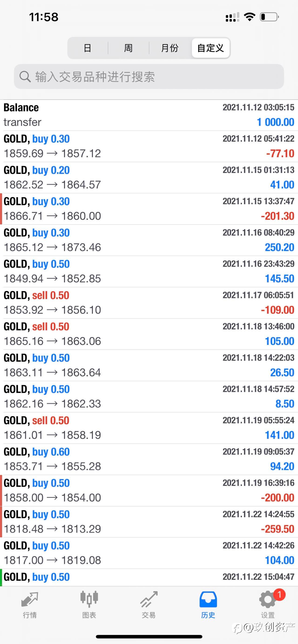298x644 pixels.
Task: Open the 行情 quotes tab icon
Action: click(x=30, y=599)
